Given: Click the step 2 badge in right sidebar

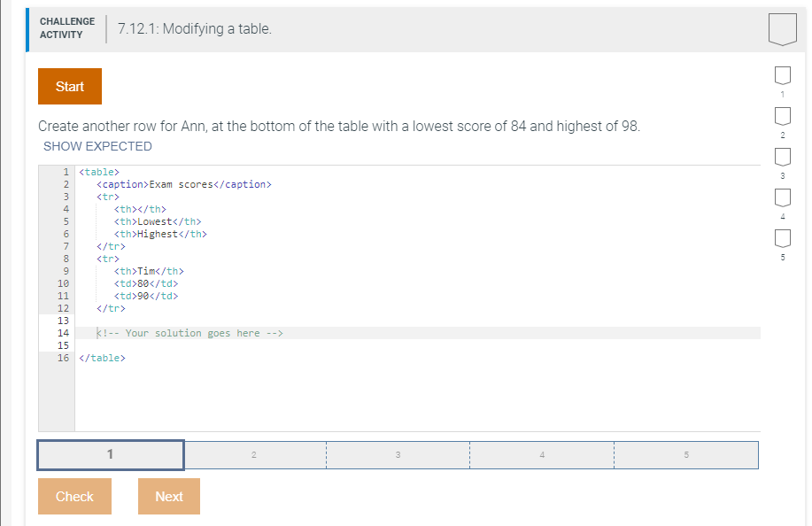Looking at the screenshot, I should [782, 116].
